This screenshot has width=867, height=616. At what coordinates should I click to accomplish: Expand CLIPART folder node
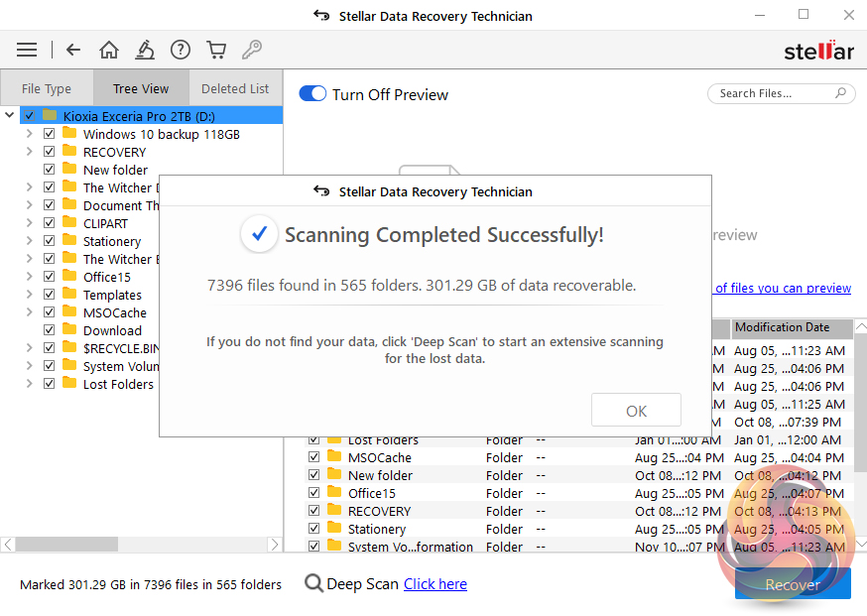[30, 223]
